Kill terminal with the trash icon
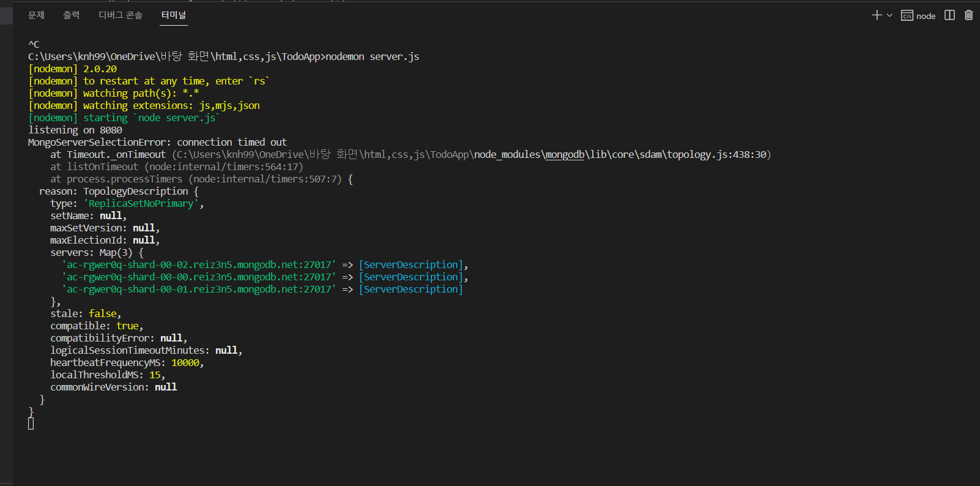 pyautogui.click(x=968, y=15)
